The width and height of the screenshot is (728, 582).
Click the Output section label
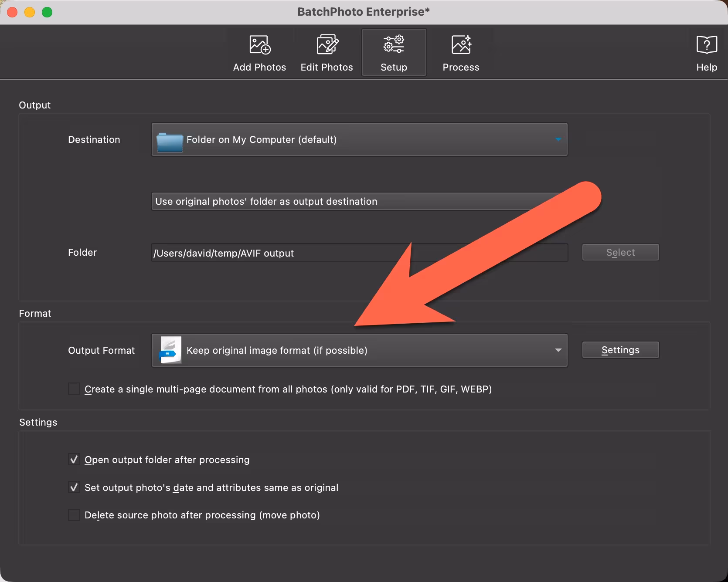[34, 105]
